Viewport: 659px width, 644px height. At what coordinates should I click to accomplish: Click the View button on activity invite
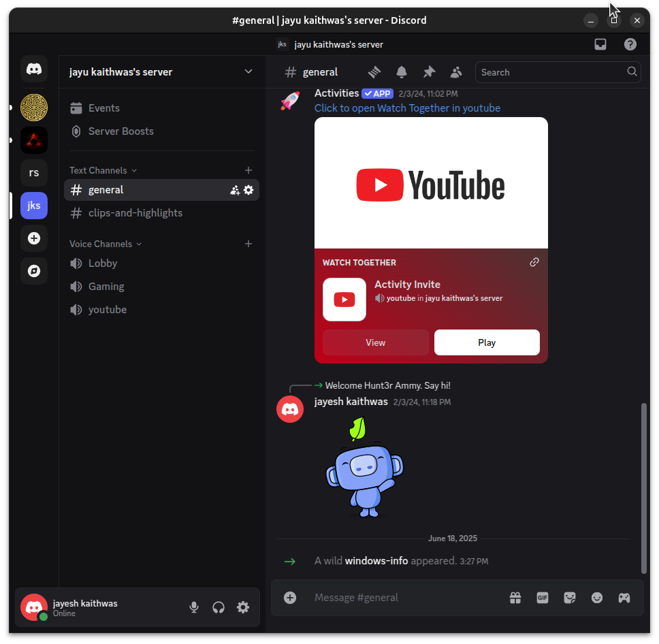pyautogui.click(x=375, y=342)
